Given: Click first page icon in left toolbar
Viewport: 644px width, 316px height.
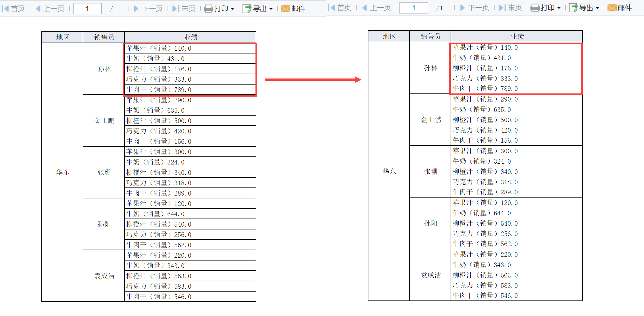Looking at the screenshot, I should [x=5, y=8].
